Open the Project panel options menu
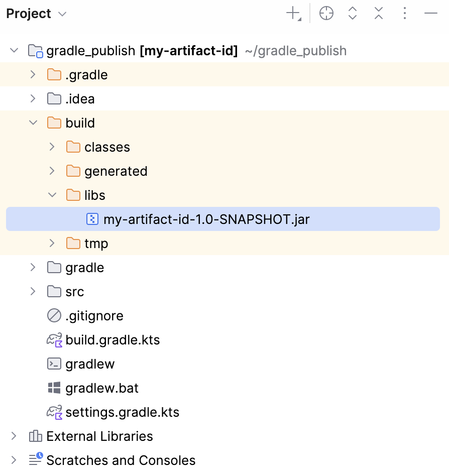The height and width of the screenshot is (476, 449). (405, 14)
